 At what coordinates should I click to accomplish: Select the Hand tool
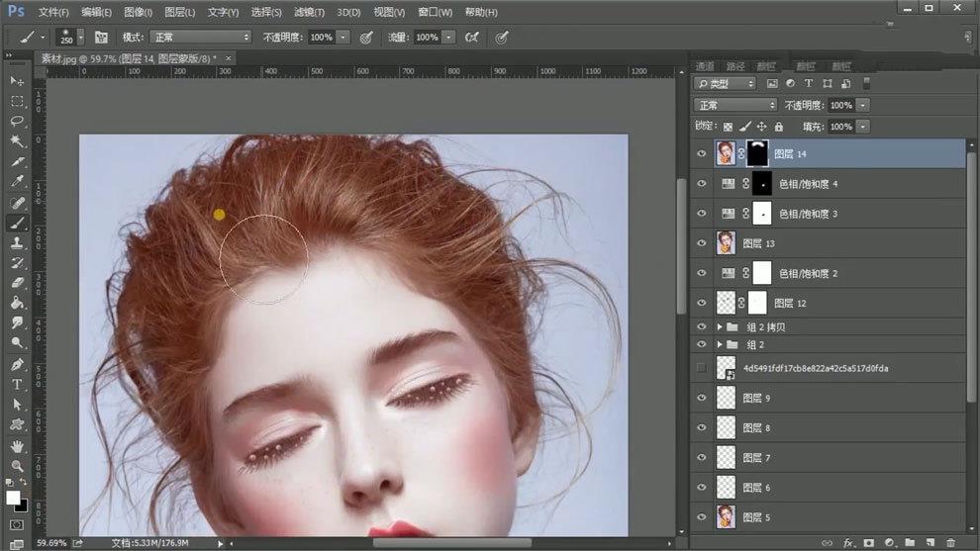[x=17, y=445]
